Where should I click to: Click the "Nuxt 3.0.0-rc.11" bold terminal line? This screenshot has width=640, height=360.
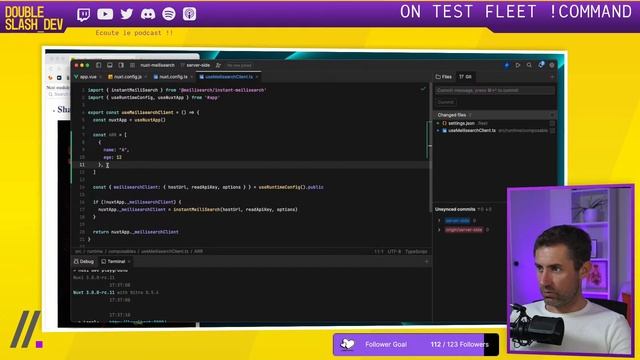pos(94,293)
